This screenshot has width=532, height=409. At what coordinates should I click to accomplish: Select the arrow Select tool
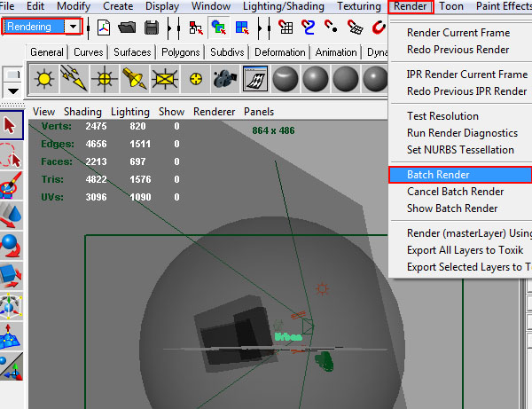point(12,125)
